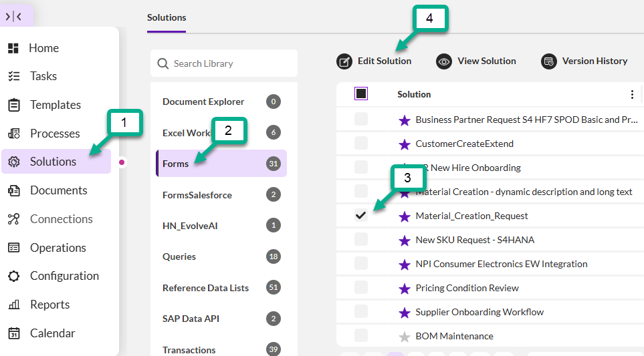Viewport: 644px width, 356px height.
Task: Open the Queries library category
Action: coord(179,256)
